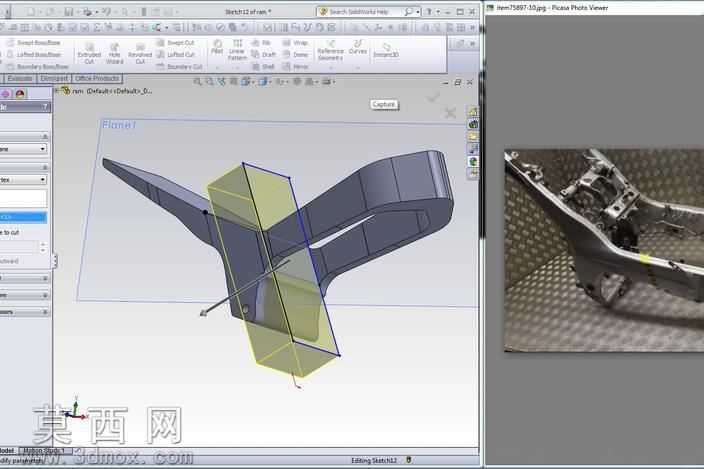
Task: Open the Print icon dropdown arrow
Action: pyautogui.click(x=95, y=13)
